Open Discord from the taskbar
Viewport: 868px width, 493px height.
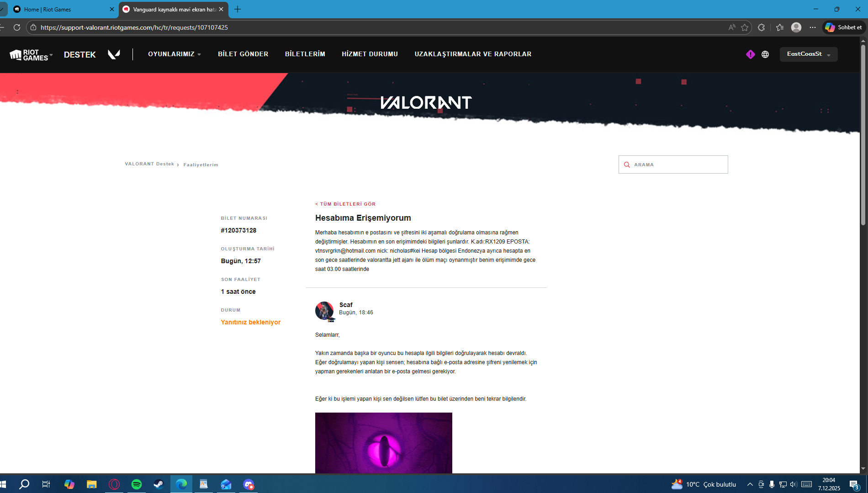(x=249, y=484)
